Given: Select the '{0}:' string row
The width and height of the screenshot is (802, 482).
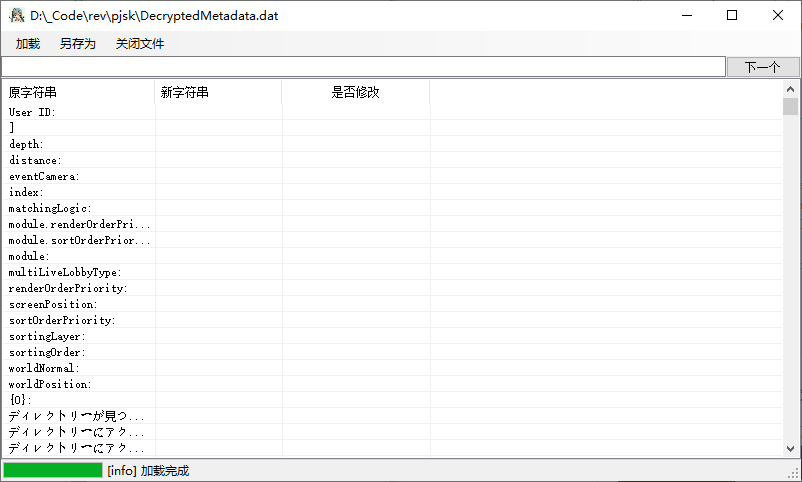Looking at the screenshot, I should pyautogui.click(x=21, y=400).
